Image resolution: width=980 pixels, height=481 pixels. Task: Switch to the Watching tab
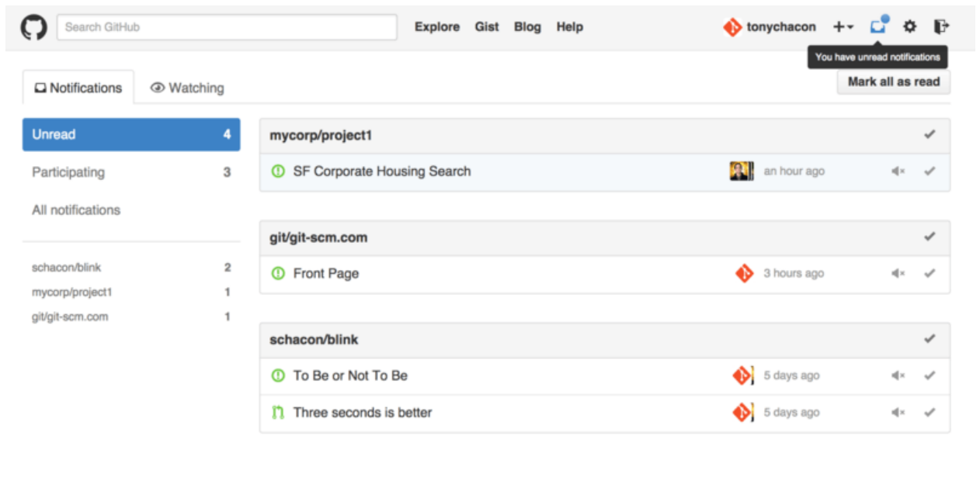(x=187, y=88)
